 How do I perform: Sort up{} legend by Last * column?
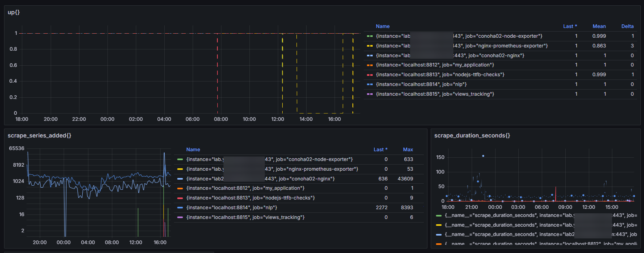point(570,26)
